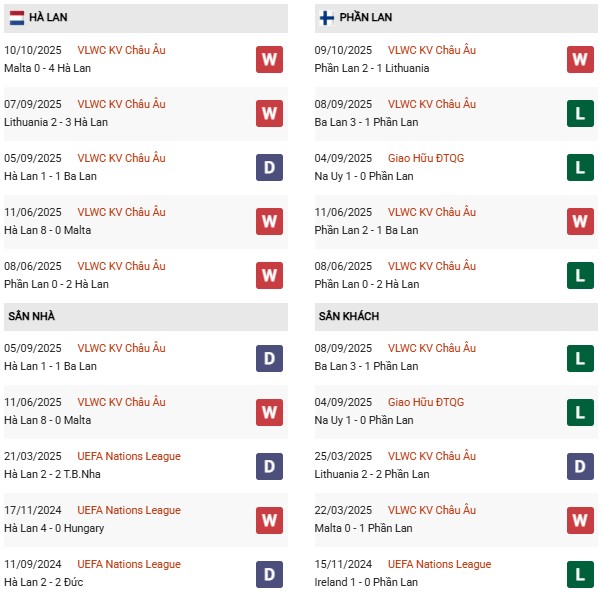Click the Netherlands flag icon

(17, 18)
